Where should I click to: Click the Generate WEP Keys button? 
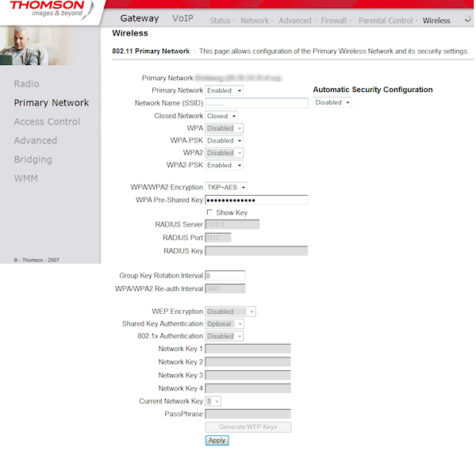point(248,427)
